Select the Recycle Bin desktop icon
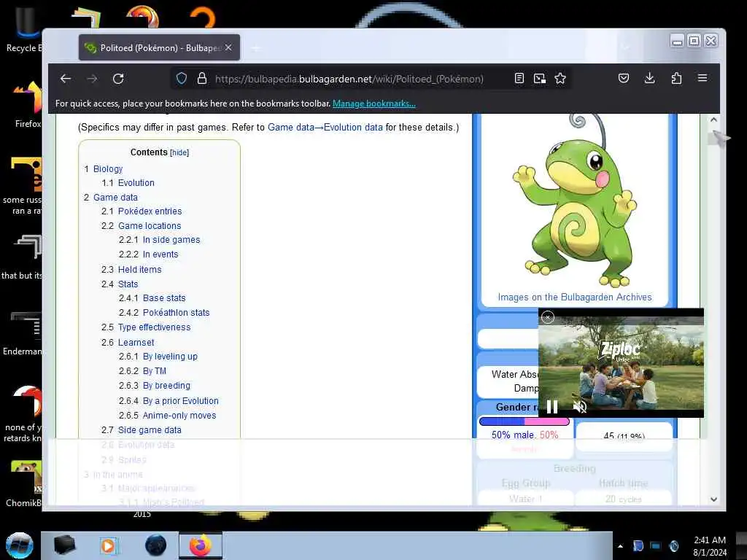 [25, 29]
